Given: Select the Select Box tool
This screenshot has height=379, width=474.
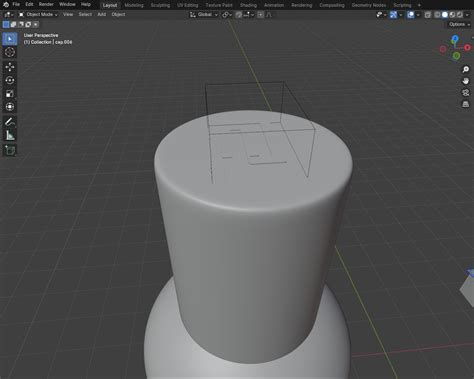Looking at the screenshot, I should pos(10,39).
